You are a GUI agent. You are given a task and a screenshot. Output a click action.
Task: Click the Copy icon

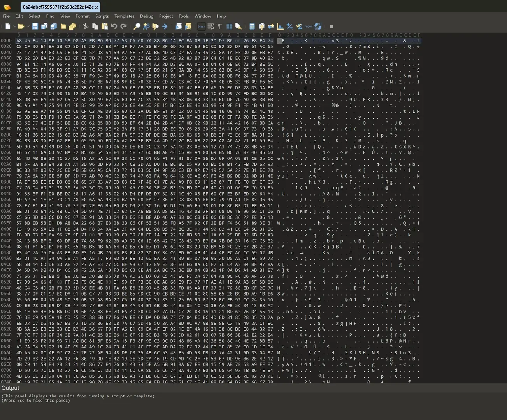pyautogui.click(x=95, y=26)
